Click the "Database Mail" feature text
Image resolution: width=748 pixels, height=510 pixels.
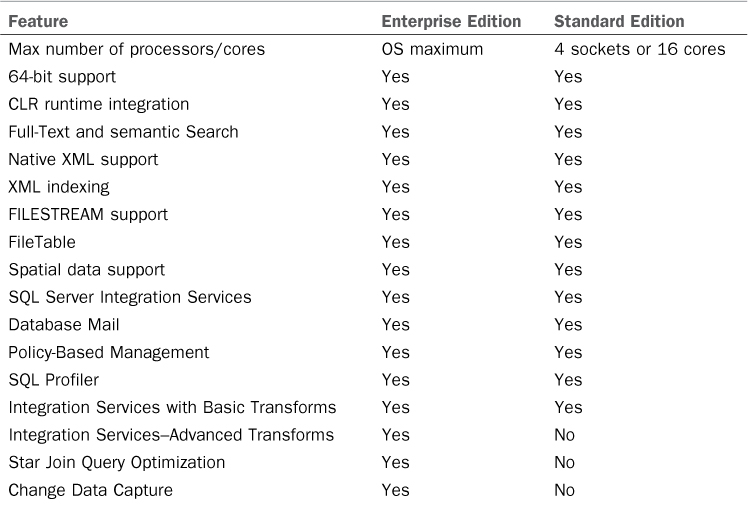[61, 325]
